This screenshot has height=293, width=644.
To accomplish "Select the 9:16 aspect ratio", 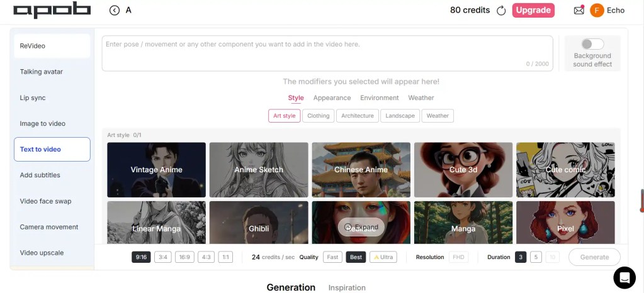I will point(141,257).
